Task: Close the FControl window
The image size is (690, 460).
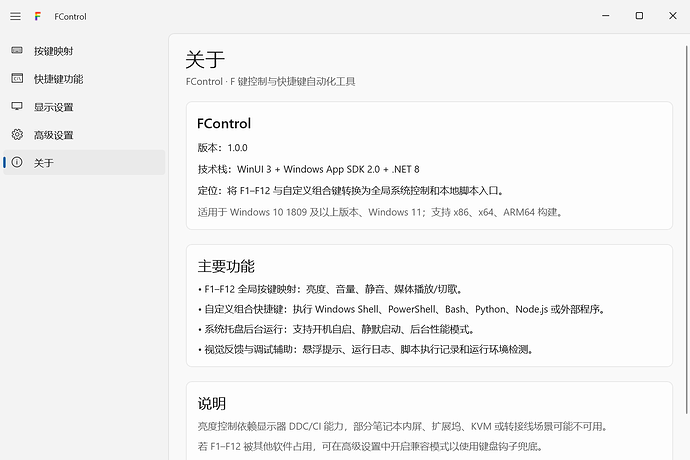Action: (x=673, y=16)
